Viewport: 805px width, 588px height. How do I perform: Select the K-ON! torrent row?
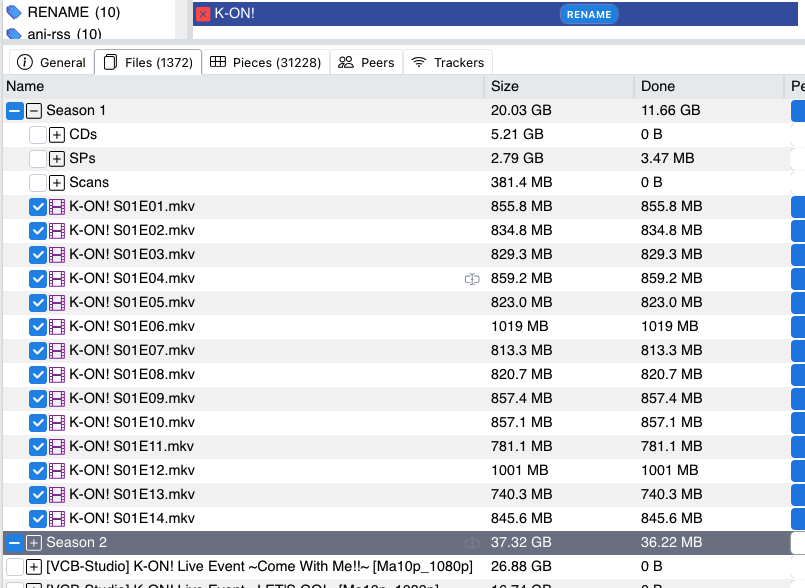(495, 14)
